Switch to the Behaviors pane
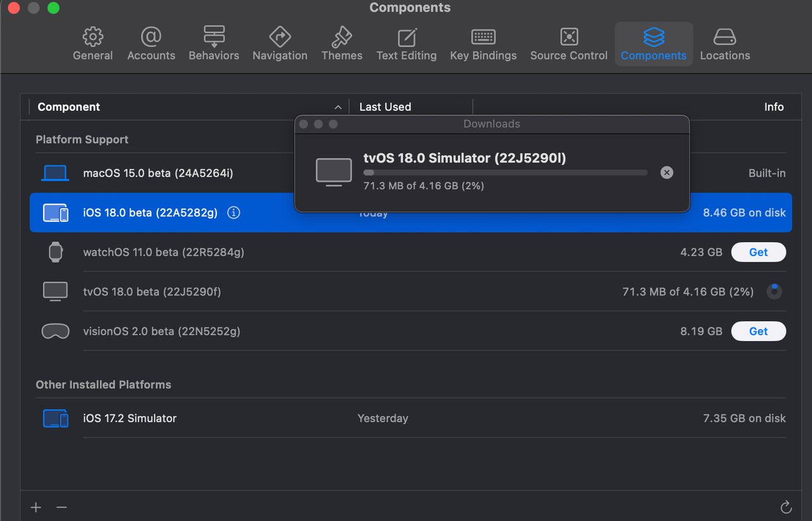 (214, 44)
